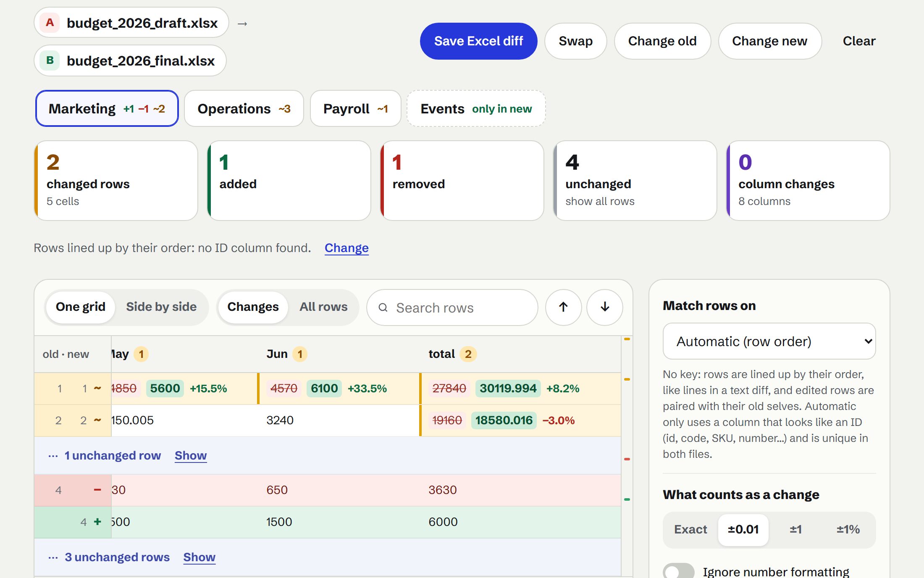
Task: Click the changed tilde marker on row 1
Action: [97, 388]
